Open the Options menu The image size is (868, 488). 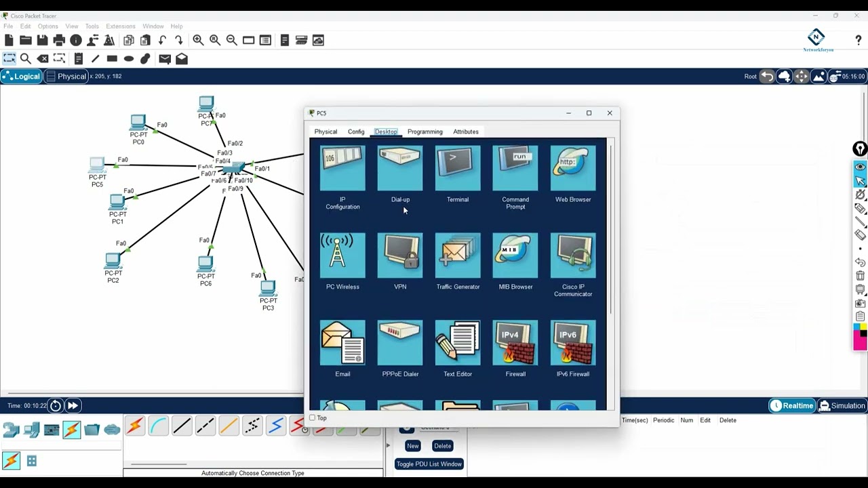[47, 26]
